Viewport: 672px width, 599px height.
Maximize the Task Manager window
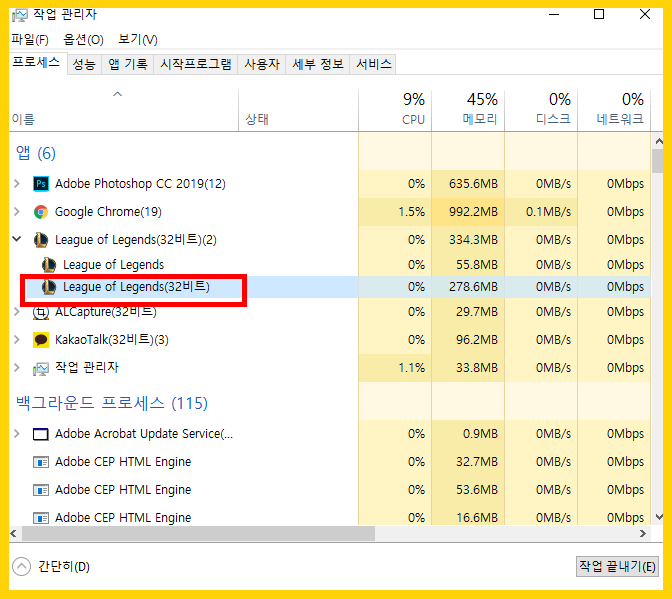[599, 14]
